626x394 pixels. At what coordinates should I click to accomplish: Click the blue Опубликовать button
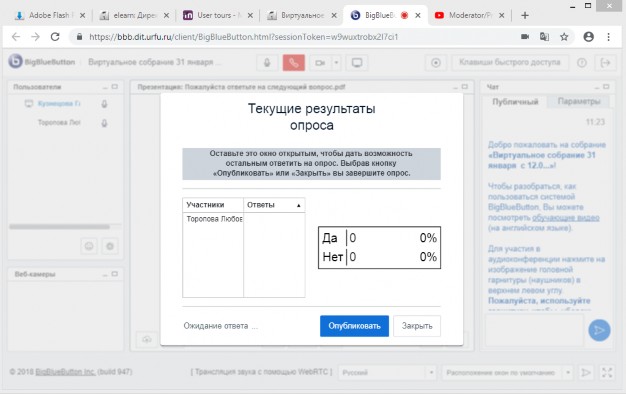[354, 326]
